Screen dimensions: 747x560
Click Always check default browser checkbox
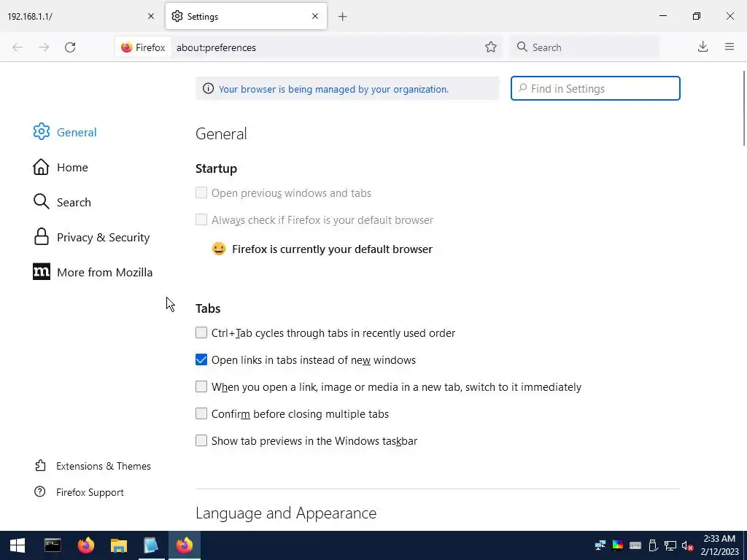tap(201, 219)
